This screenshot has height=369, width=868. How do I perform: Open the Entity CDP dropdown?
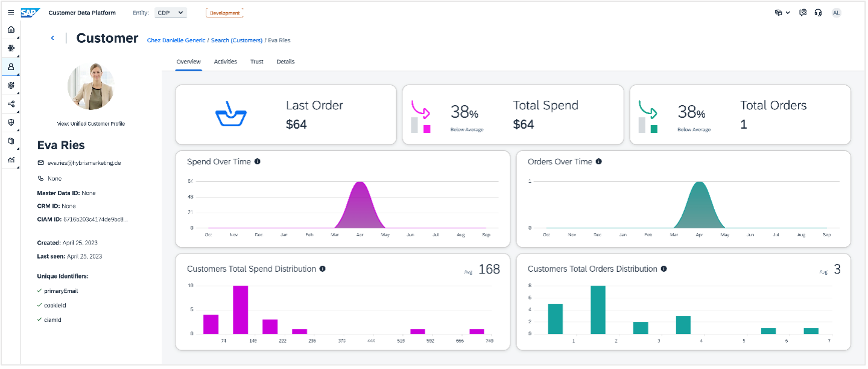[171, 13]
